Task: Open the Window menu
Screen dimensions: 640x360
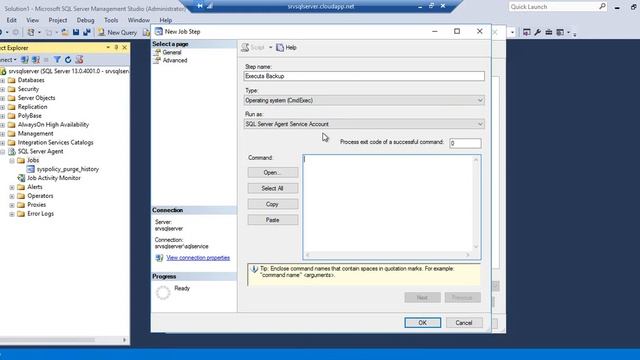Action: 138,20
